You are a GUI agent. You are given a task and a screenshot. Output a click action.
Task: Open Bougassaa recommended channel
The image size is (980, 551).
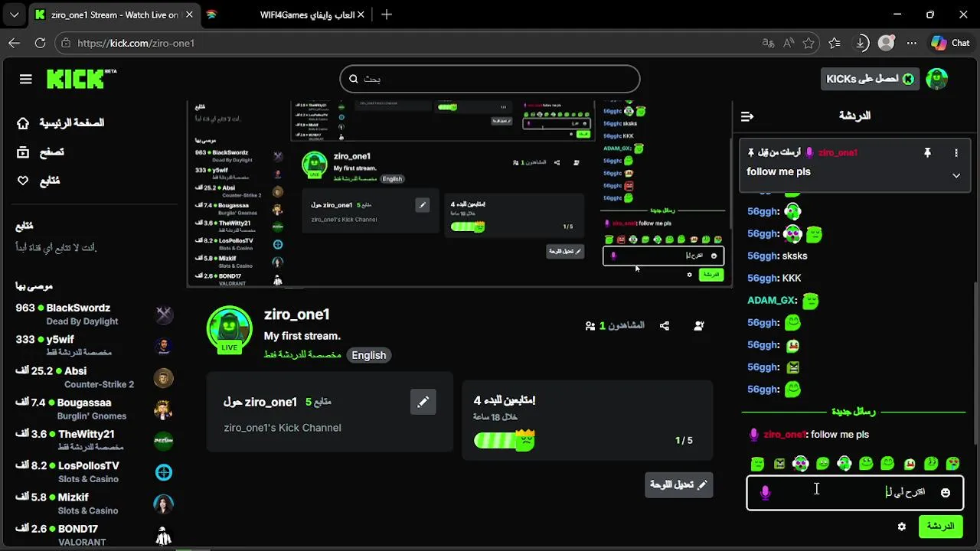[x=94, y=409]
